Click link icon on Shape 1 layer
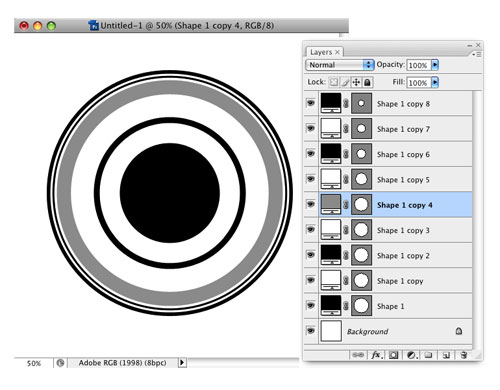This screenshot has width=500, height=390. click(x=346, y=306)
